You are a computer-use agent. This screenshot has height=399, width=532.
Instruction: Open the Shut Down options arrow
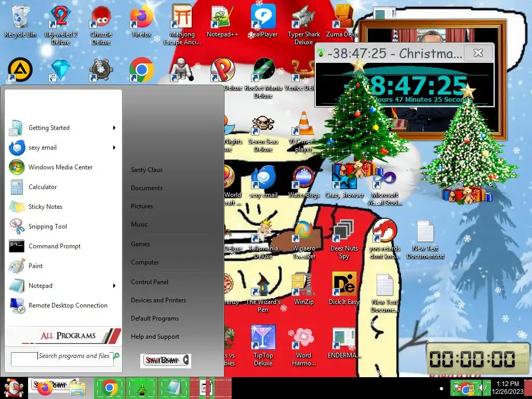tap(186, 360)
